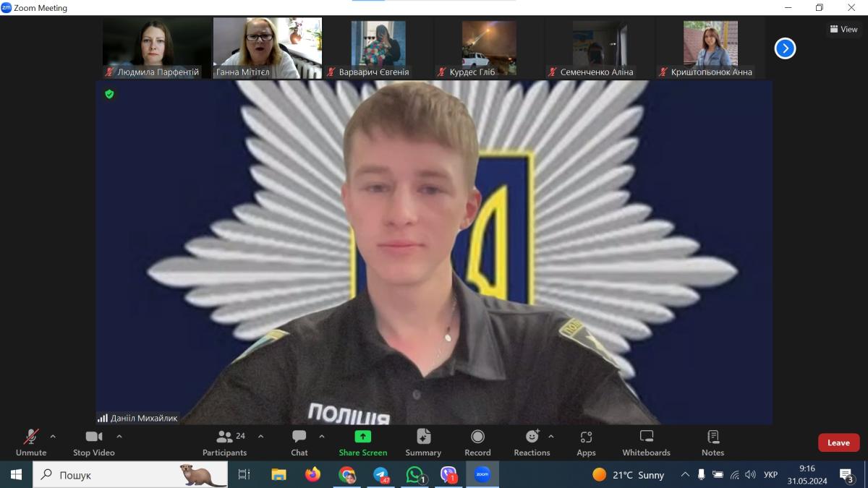868x488 pixels.
Task: Click Stop Video camera icon
Action: pos(94,437)
